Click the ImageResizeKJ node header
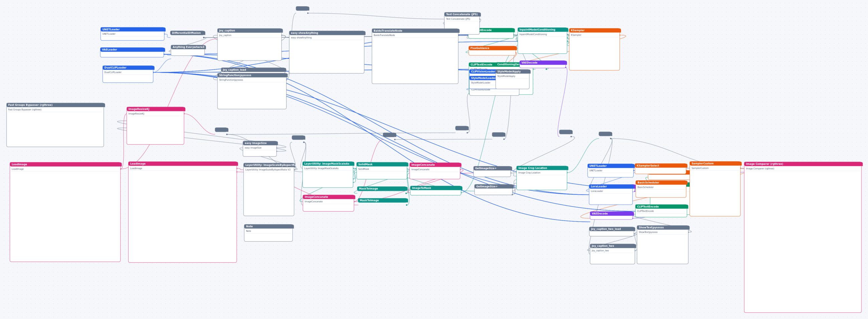 coord(156,109)
